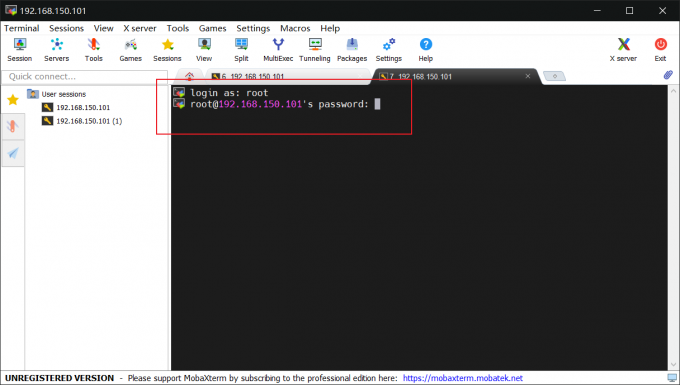Image resolution: width=680 pixels, height=385 pixels.
Task: Open the Games menu
Action: point(212,28)
